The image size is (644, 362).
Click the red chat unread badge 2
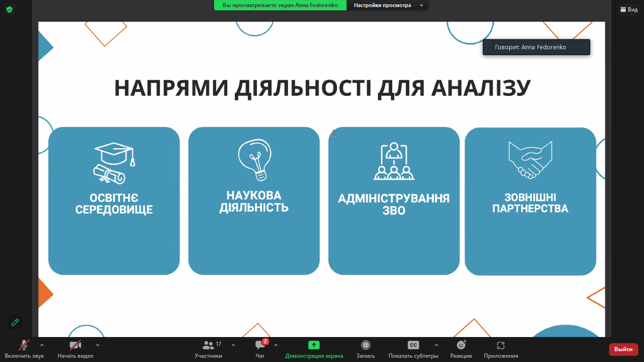tap(265, 341)
